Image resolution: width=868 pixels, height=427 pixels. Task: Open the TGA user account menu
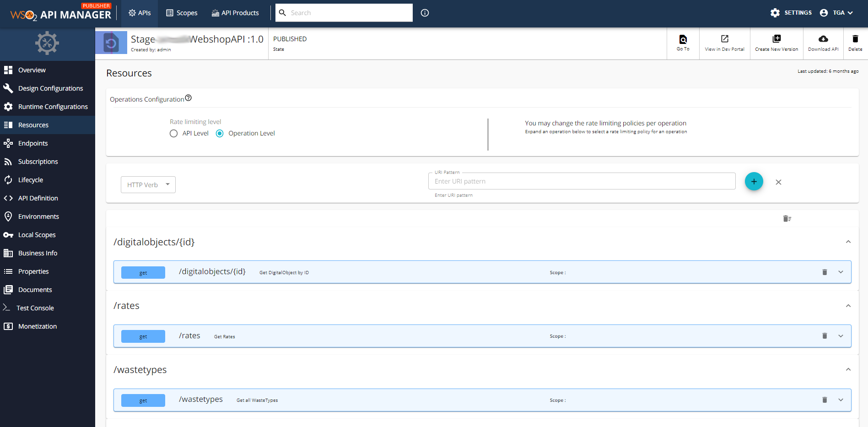pos(836,13)
